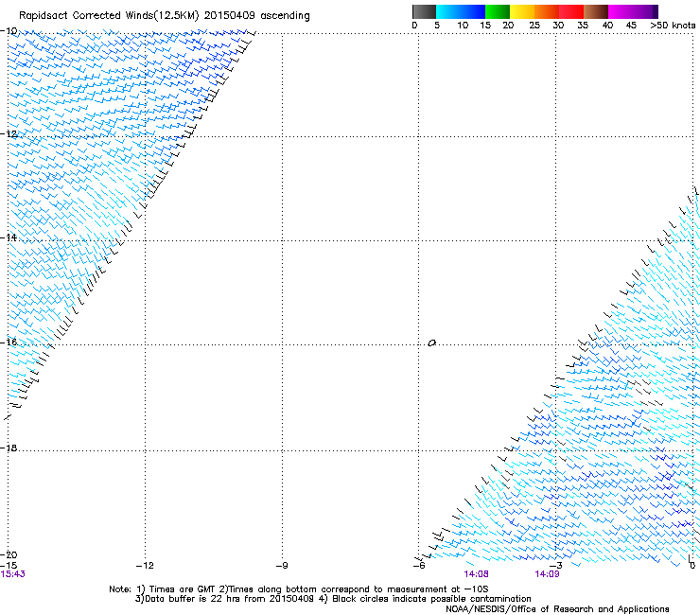
Task: Click the 'Data buffer is 22 hrs' note line
Action: pos(333,599)
